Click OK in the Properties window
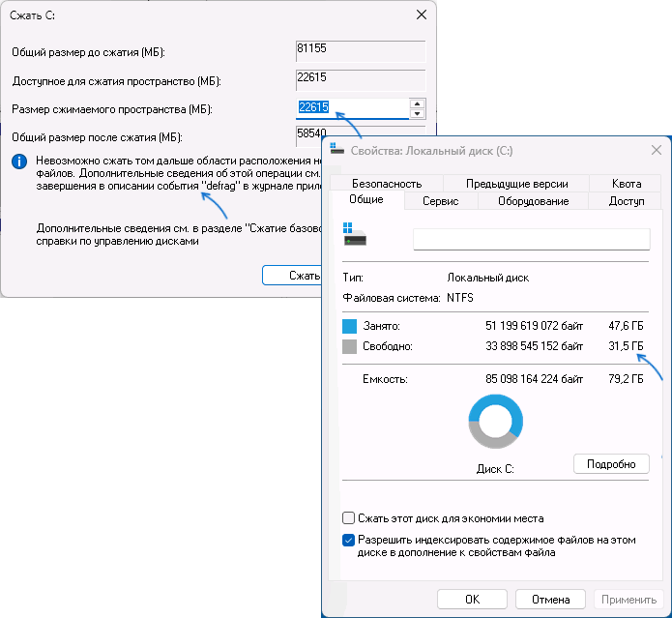The image size is (672, 618). pos(472,600)
